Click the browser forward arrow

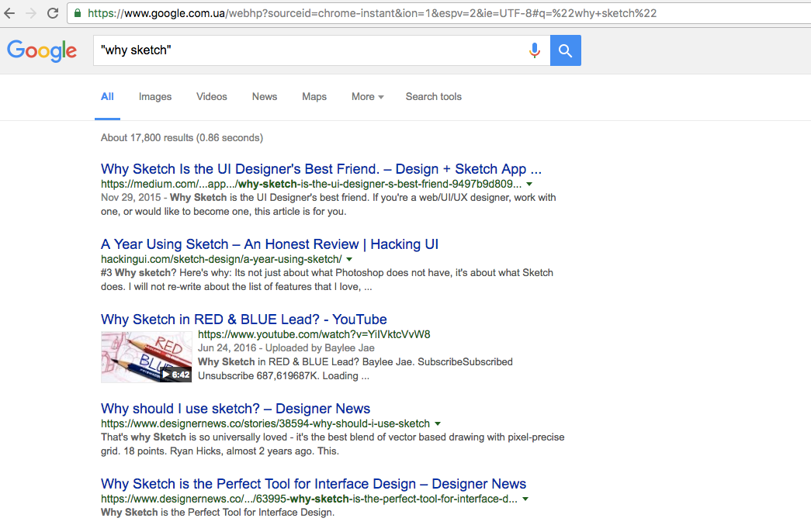31,13
